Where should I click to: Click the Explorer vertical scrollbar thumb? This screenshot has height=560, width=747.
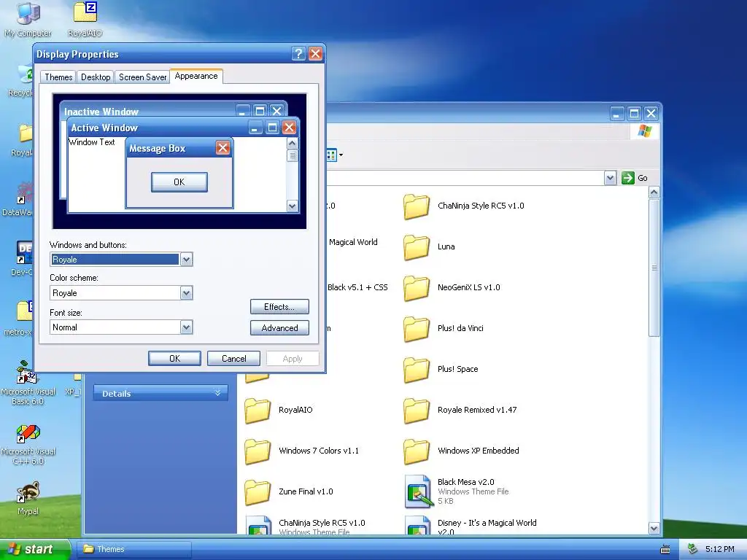654,268
